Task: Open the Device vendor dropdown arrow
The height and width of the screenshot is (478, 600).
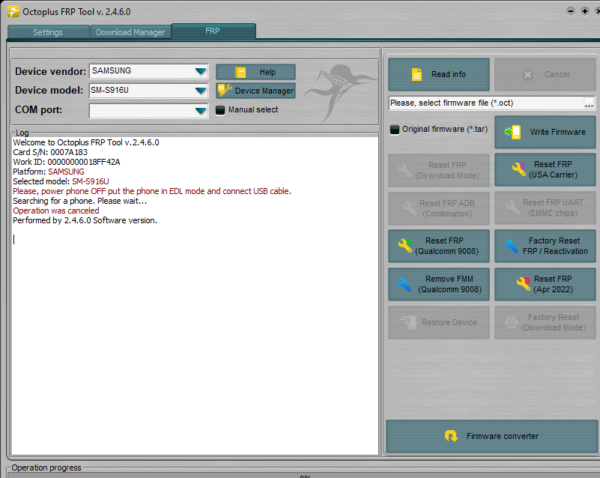Action: 201,71
